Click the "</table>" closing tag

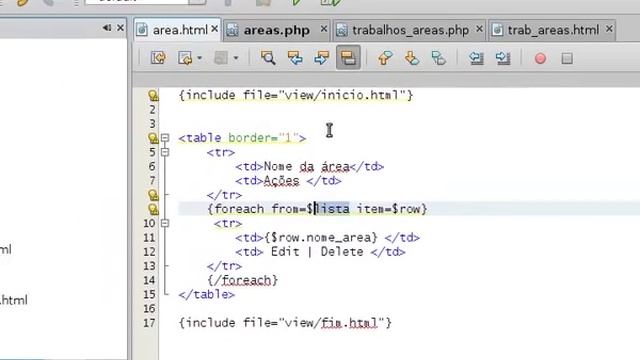207,295
